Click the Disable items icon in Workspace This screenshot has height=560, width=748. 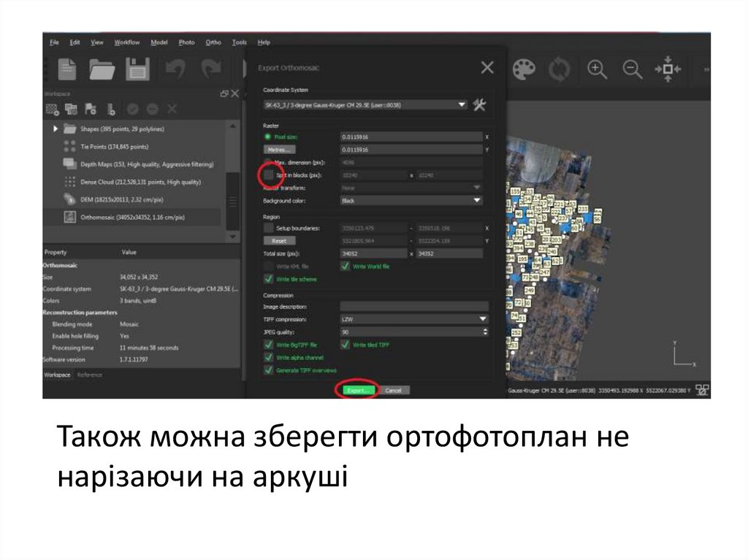point(152,110)
